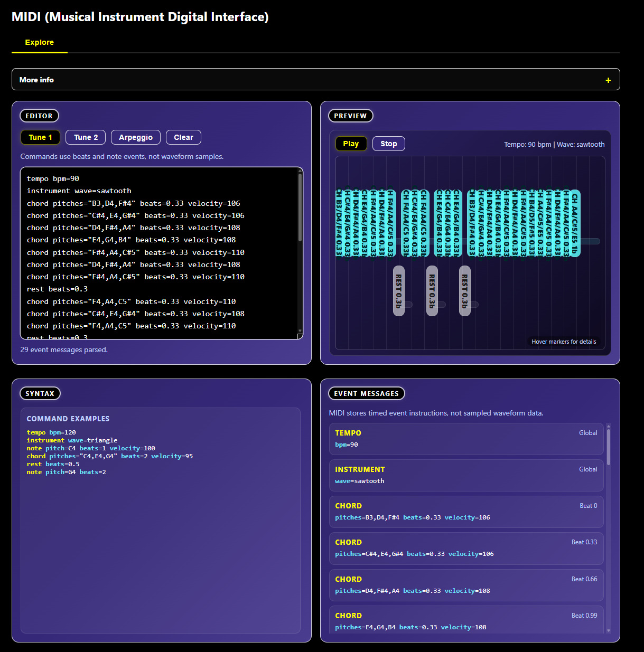Open the Explore tab
Image resolution: width=644 pixels, height=652 pixels.
(x=40, y=42)
